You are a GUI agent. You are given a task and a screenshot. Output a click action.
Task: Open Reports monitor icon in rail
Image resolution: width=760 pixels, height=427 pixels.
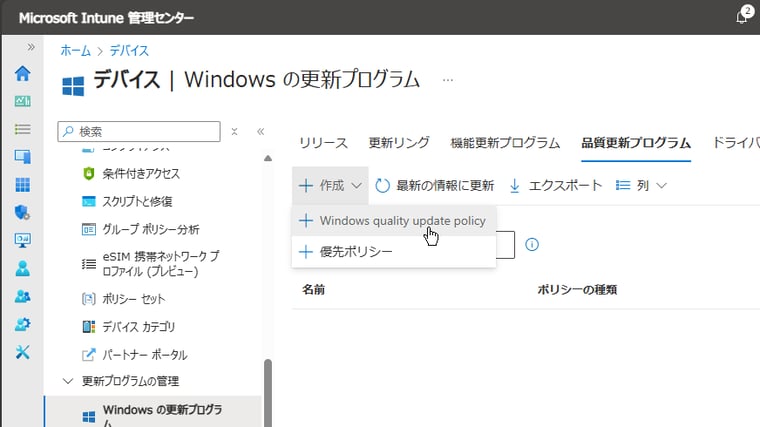point(22,240)
